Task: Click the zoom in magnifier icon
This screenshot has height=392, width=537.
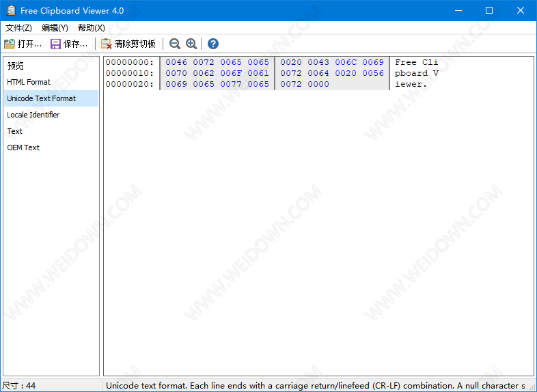Action: [x=191, y=44]
